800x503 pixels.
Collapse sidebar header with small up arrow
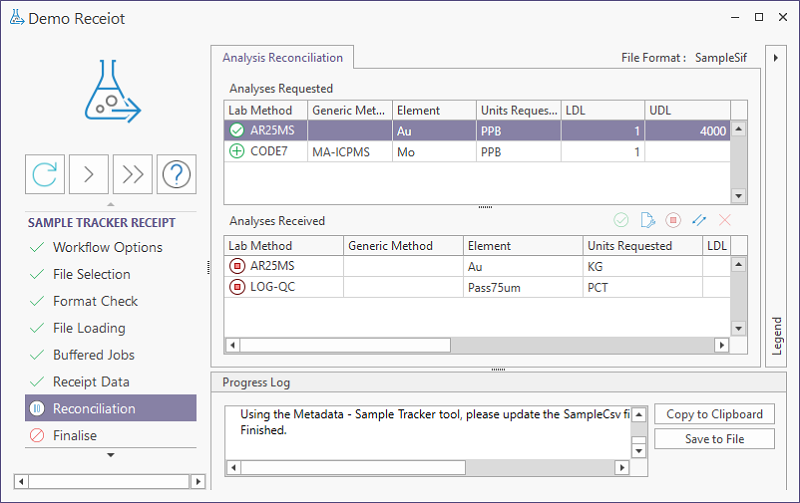tap(110, 204)
